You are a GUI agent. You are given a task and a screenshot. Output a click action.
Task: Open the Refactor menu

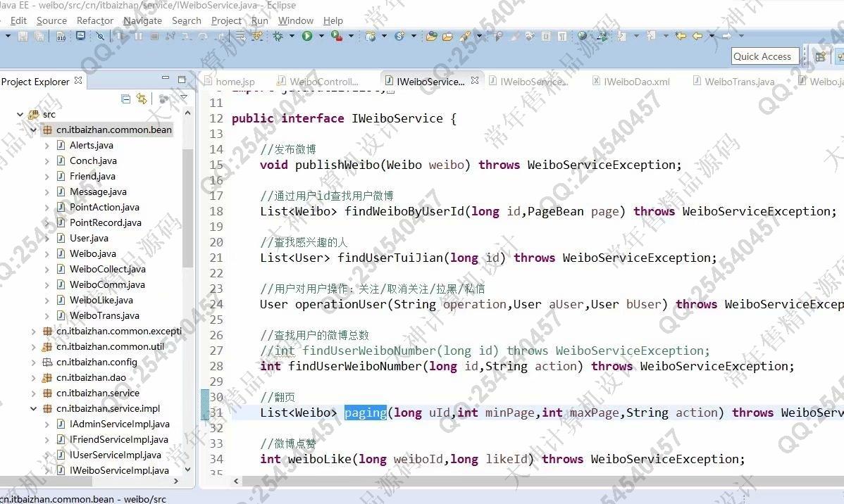coord(95,20)
